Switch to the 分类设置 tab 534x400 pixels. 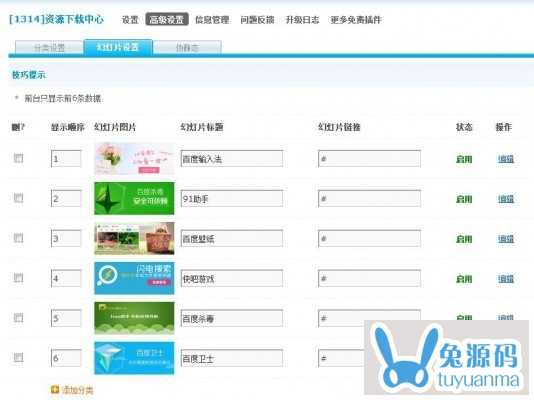(49, 47)
